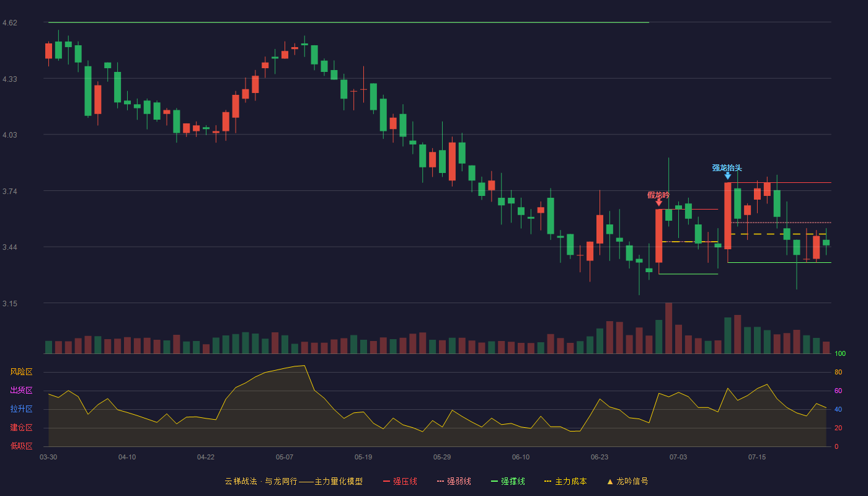Click the 3.74 price axis label
The image size is (868, 496).
[10, 192]
